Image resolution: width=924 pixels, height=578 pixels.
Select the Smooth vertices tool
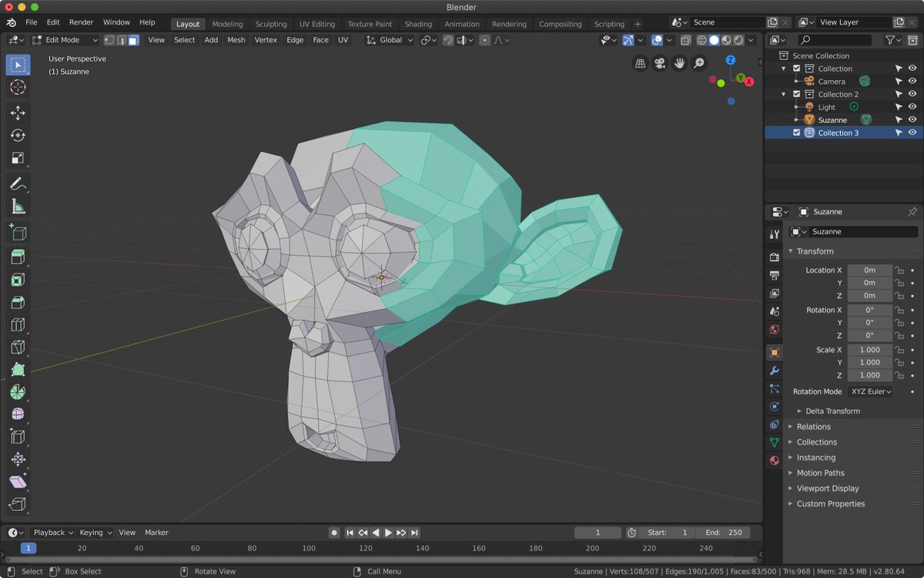tap(18, 414)
